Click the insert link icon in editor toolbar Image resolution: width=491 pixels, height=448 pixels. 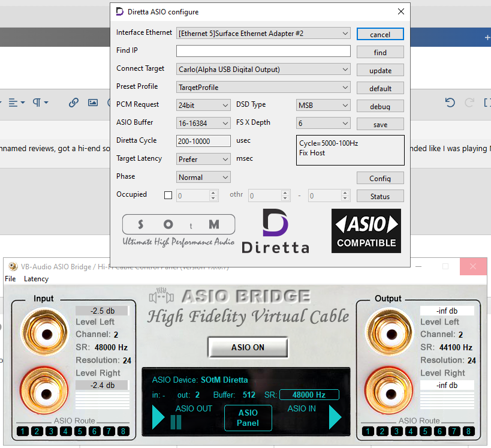(74, 103)
